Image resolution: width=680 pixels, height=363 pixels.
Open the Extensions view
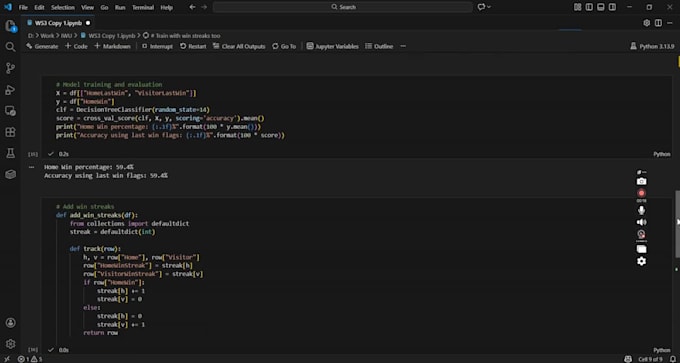tap(10, 132)
